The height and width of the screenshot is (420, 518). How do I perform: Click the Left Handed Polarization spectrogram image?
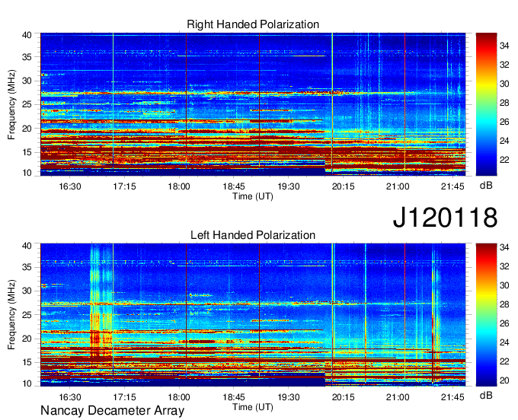tap(253, 315)
